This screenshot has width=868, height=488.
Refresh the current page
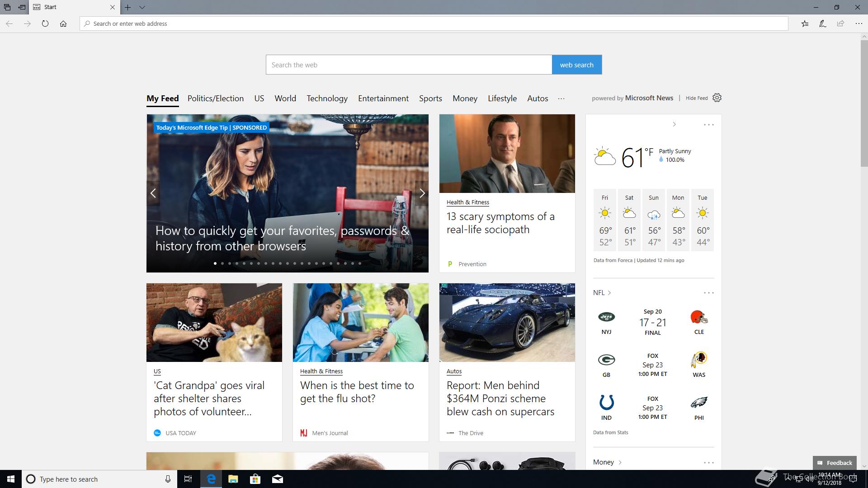pyautogui.click(x=45, y=23)
